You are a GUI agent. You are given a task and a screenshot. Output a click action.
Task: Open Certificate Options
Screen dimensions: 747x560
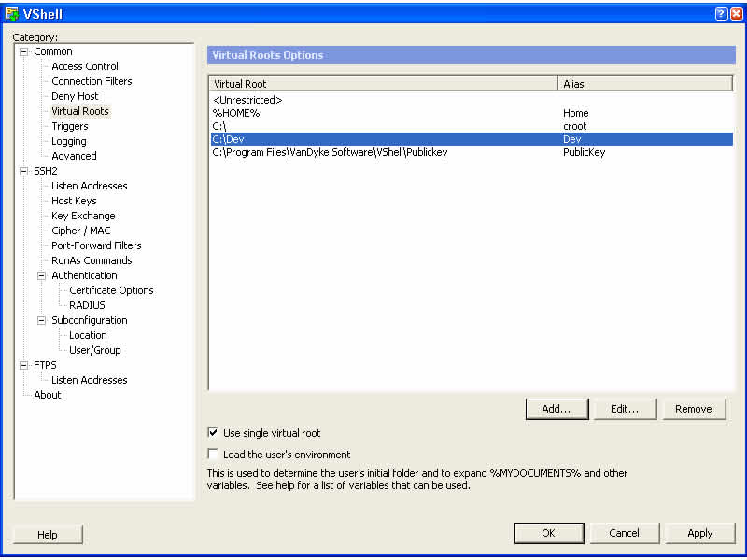point(111,290)
